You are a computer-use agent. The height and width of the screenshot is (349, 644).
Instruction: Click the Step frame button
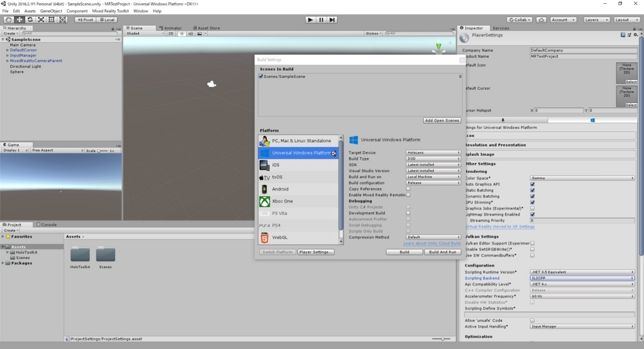pyautogui.click(x=332, y=19)
